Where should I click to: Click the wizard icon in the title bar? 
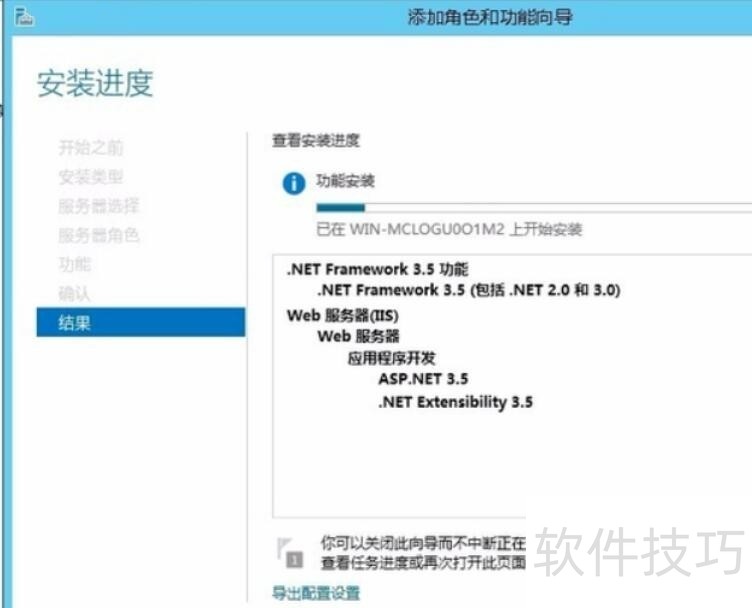24,17
